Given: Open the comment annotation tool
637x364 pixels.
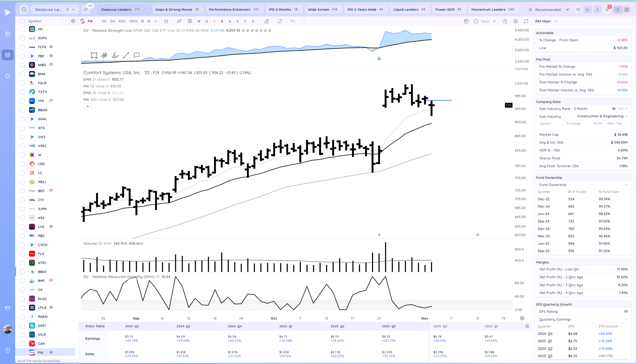Looking at the screenshot, I should coord(137,55).
